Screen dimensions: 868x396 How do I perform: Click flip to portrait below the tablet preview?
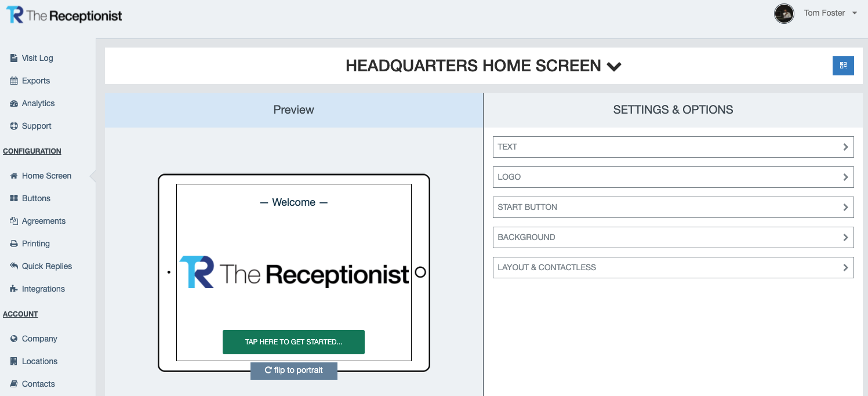click(x=293, y=370)
